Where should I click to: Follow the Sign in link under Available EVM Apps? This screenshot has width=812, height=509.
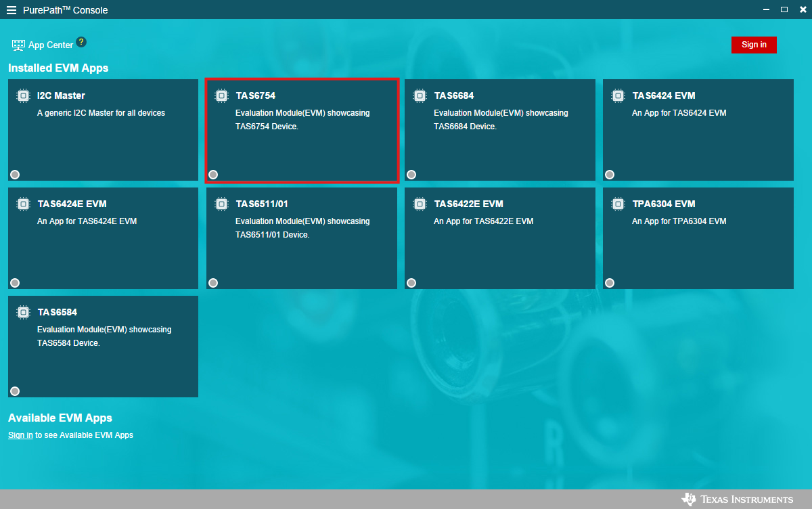point(20,435)
